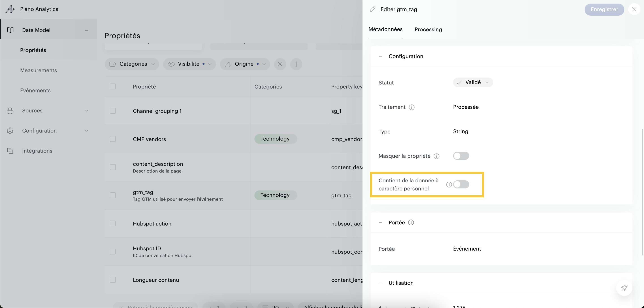
Task: Toggle Masquer la propriété switch
Action: [461, 156]
